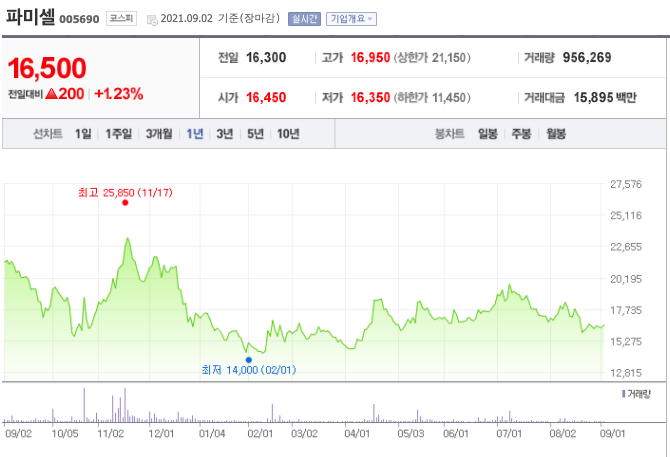
Task: Click the stock name 파미셀
Action: [30, 17]
